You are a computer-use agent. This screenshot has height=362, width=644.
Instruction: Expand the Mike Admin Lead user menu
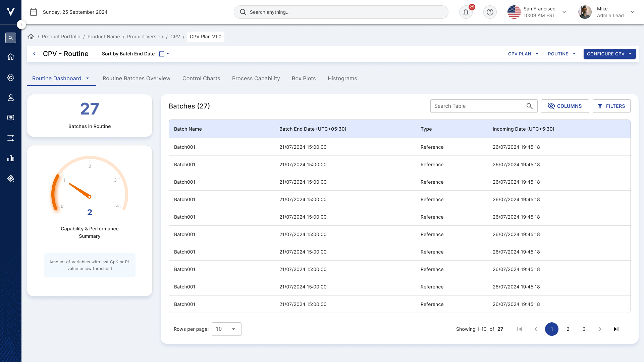(633, 12)
